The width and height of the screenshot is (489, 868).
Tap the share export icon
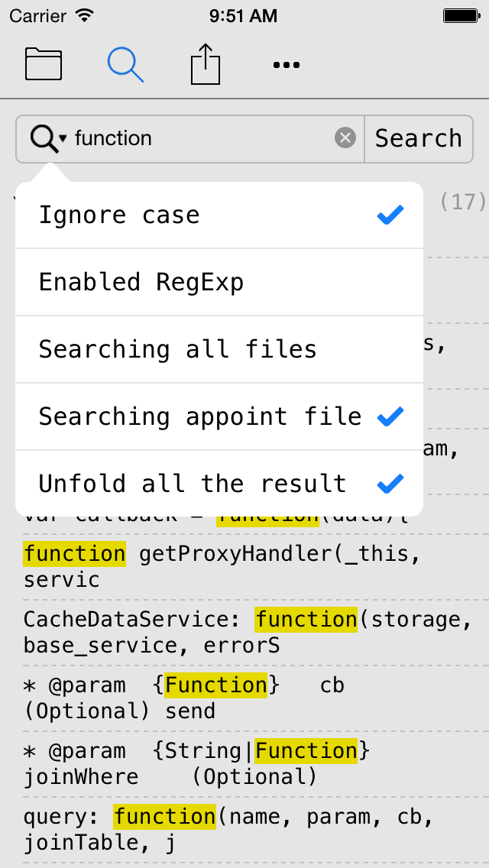tap(206, 64)
